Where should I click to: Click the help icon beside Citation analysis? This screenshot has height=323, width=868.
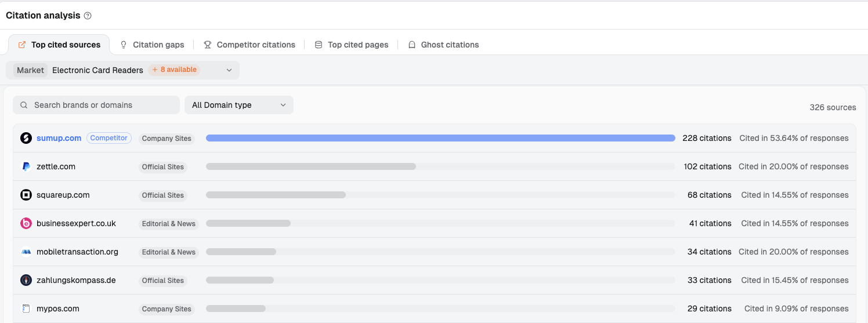tap(88, 16)
